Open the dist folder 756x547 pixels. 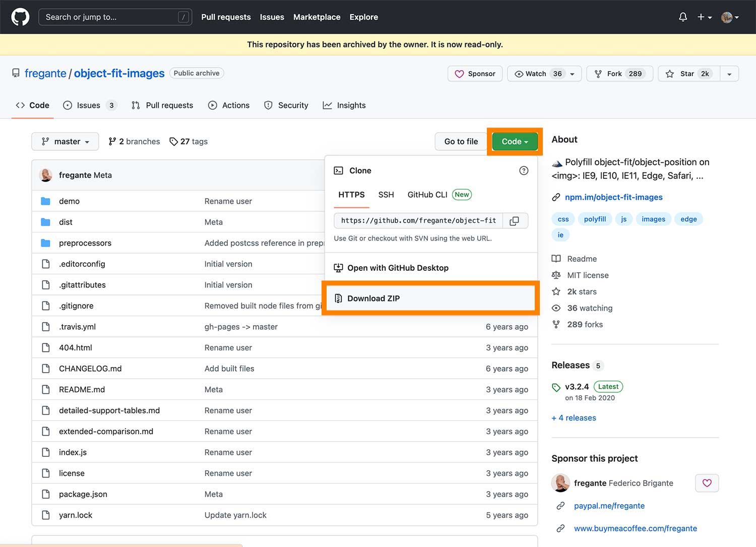[66, 222]
